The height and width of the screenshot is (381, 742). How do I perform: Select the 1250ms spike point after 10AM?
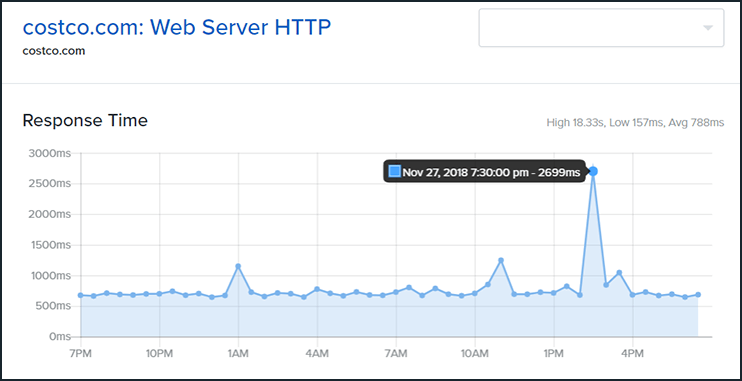click(x=501, y=260)
